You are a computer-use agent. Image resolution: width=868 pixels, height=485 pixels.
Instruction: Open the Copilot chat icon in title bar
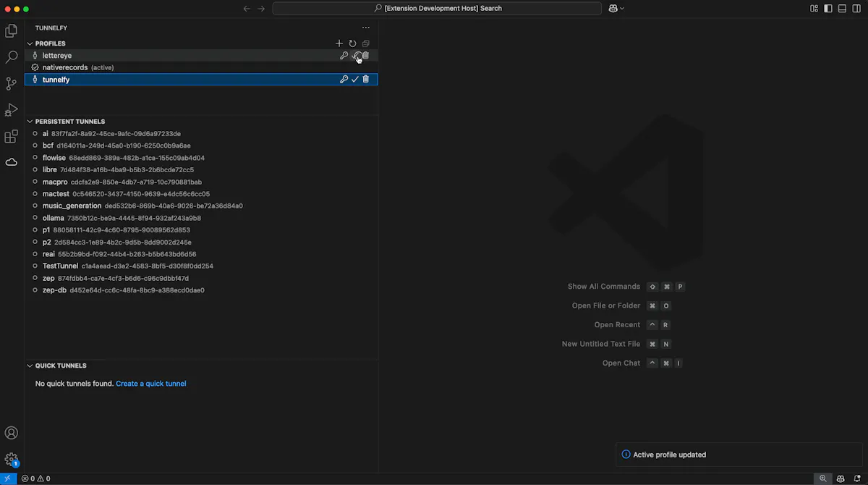(613, 9)
